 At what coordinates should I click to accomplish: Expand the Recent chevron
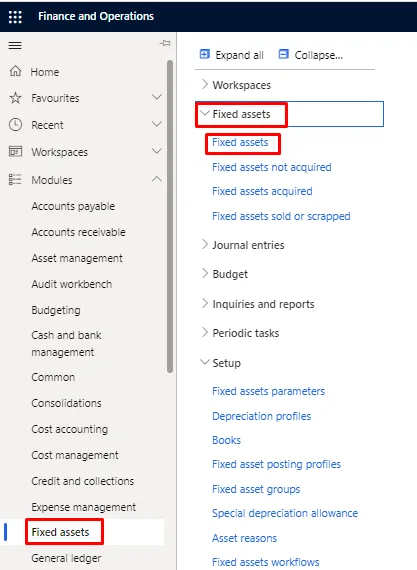point(157,124)
